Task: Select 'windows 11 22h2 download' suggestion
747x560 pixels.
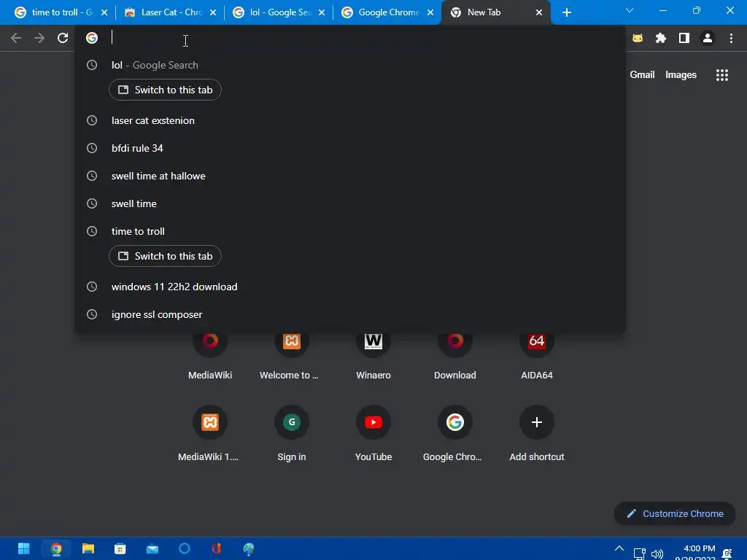Action: (350, 287)
